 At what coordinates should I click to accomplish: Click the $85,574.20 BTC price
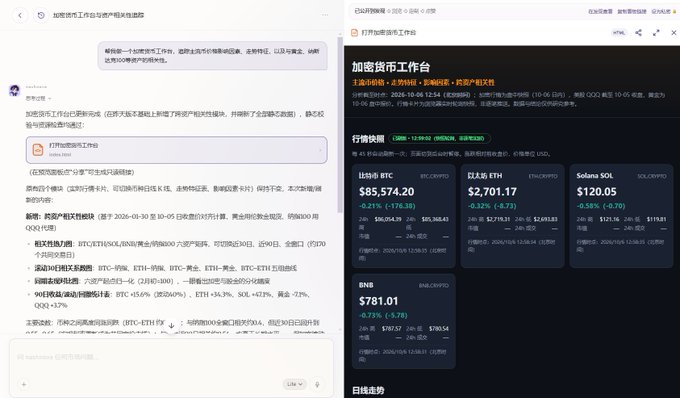pos(386,192)
